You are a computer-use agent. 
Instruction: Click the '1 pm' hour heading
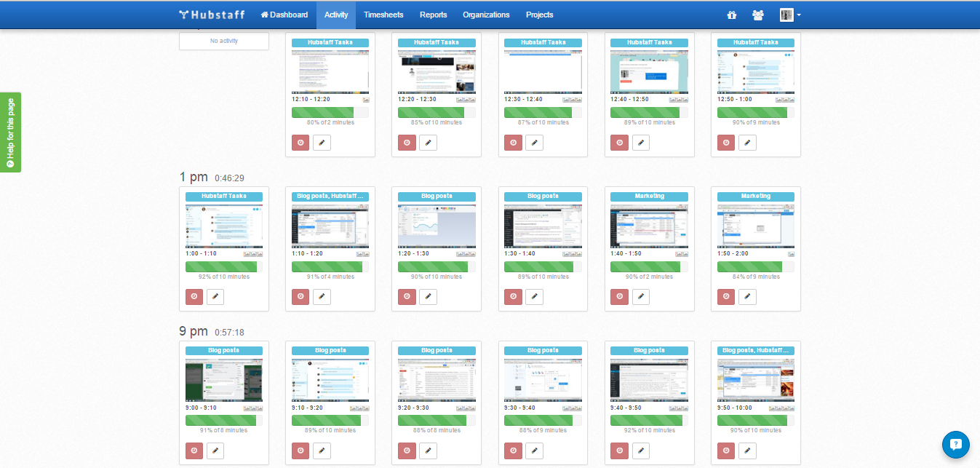[194, 178]
